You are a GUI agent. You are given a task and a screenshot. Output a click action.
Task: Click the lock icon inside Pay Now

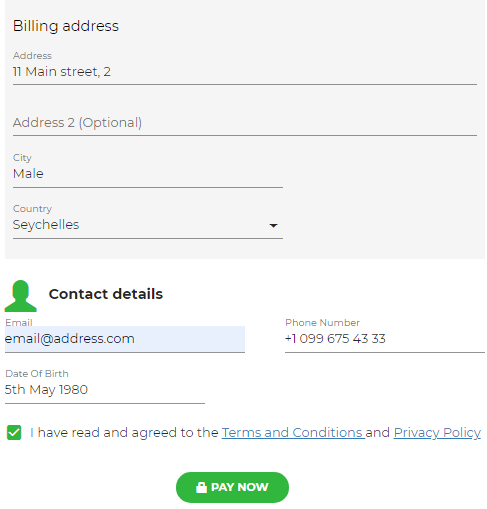pyautogui.click(x=201, y=487)
